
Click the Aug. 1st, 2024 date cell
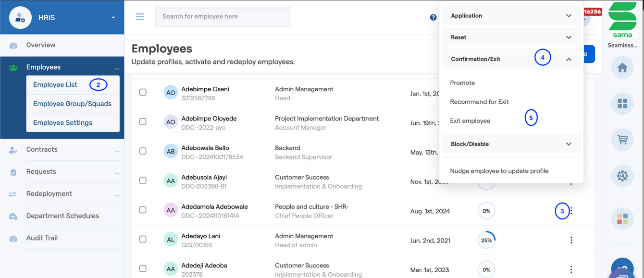(x=430, y=211)
